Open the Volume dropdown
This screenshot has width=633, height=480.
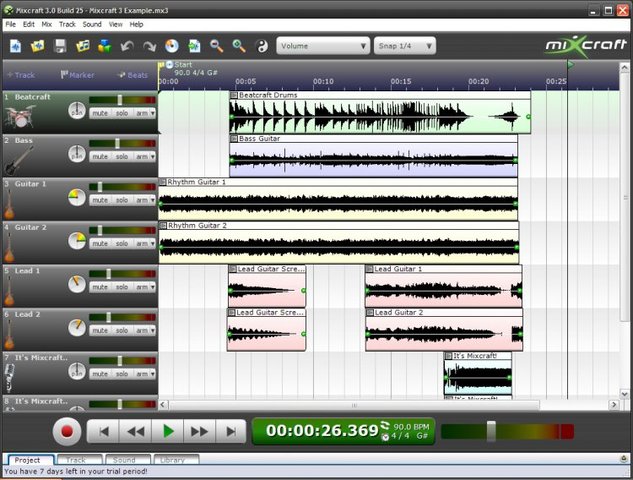(323, 46)
